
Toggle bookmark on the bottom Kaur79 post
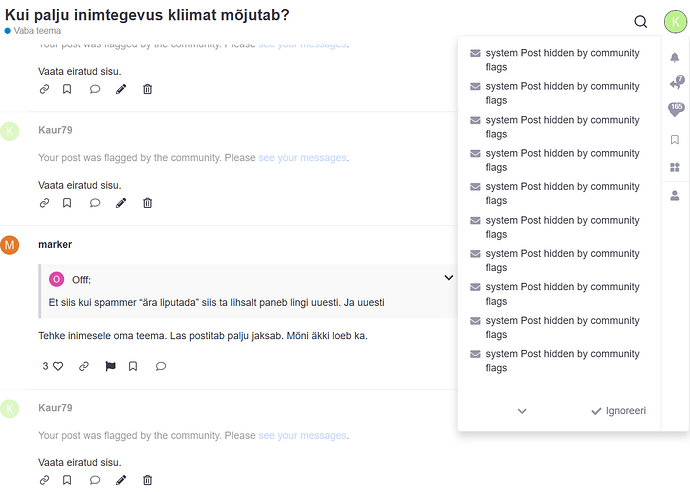[x=67, y=480]
